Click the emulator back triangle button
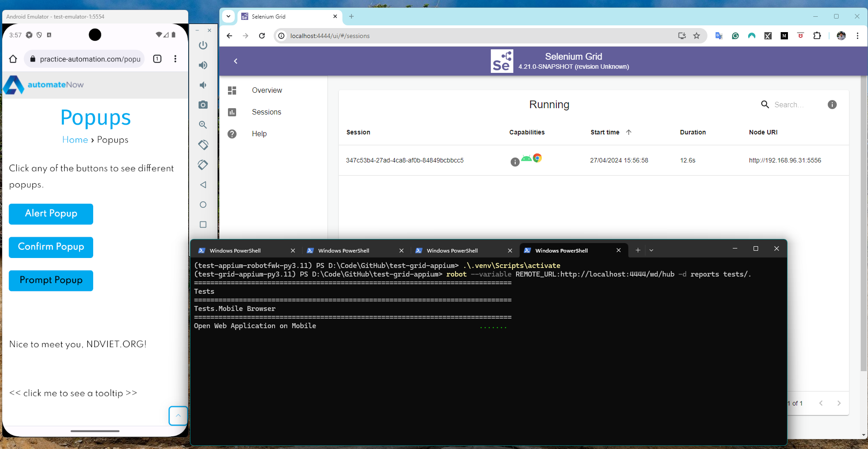Viewport: 868px width, 449px height. (x=203, y=185)
